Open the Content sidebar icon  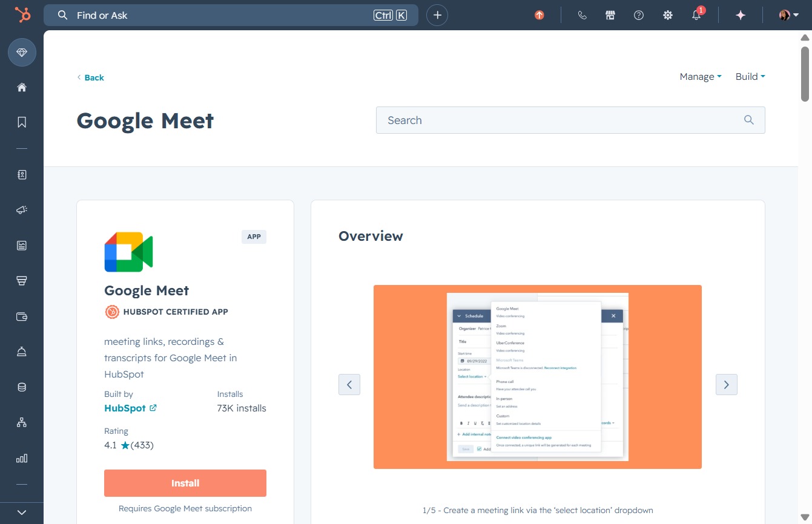pyautogui.click(x=22, y=245)
